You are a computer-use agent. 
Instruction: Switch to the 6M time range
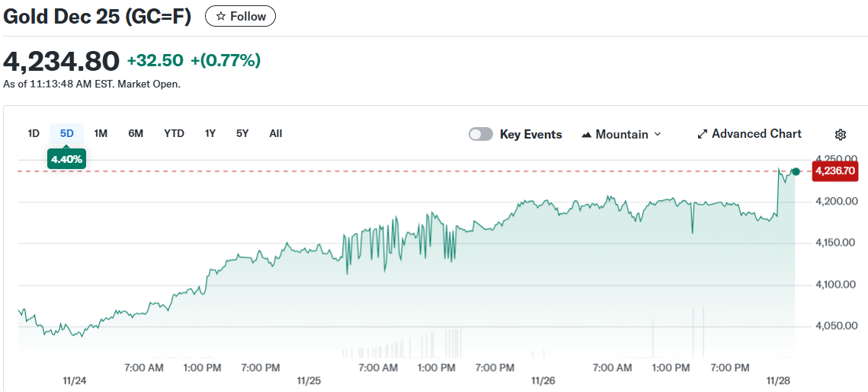click(x=136, y=133)
